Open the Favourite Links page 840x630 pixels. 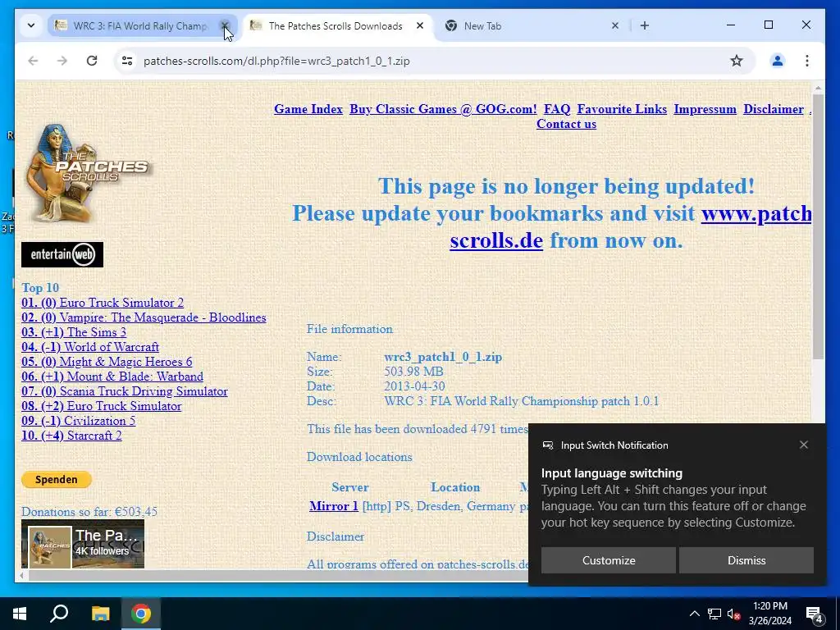pos(622,109)
